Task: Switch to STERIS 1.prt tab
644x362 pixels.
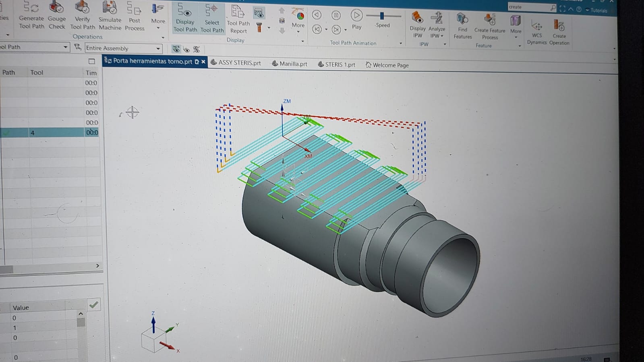Action: pyautogui.click(x=337, y=64)
